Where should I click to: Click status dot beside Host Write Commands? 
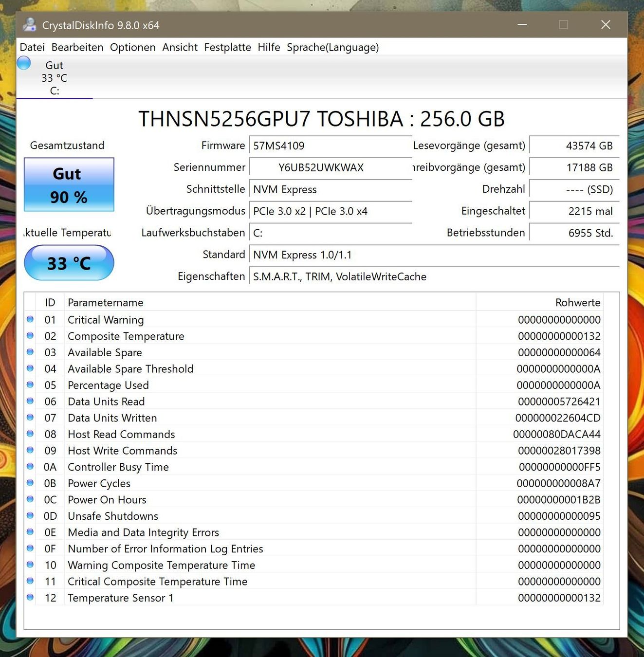pyautogui.click(x=30, y=450)
